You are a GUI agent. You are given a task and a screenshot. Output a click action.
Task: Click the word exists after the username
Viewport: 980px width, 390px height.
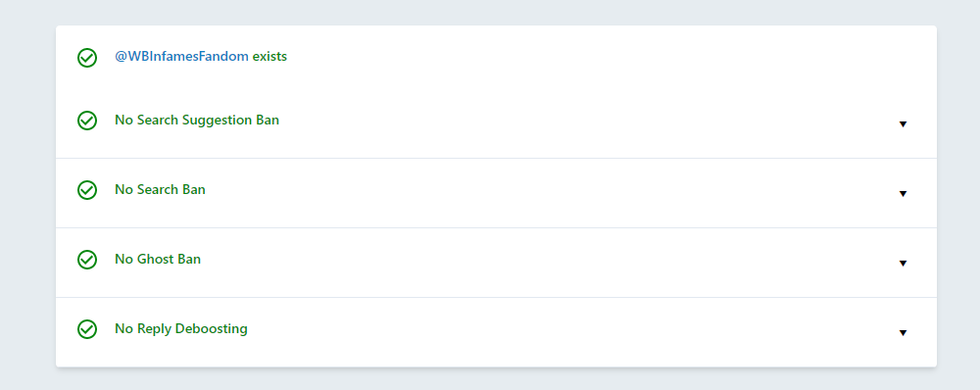269,56
